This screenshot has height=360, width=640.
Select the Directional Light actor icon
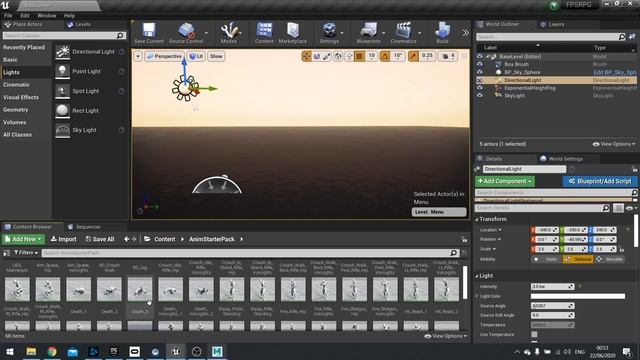(62, 52)
